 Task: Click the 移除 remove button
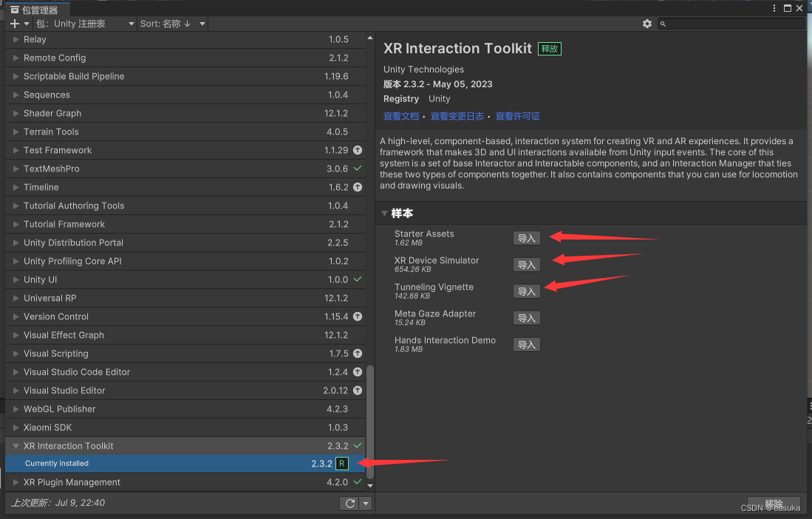774,504
